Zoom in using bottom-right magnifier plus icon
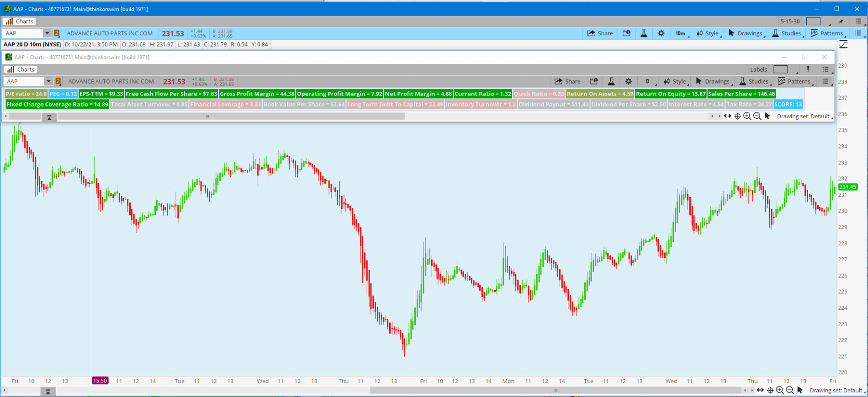The width and height of the screenshot is (868, 397). click(780, 390)
